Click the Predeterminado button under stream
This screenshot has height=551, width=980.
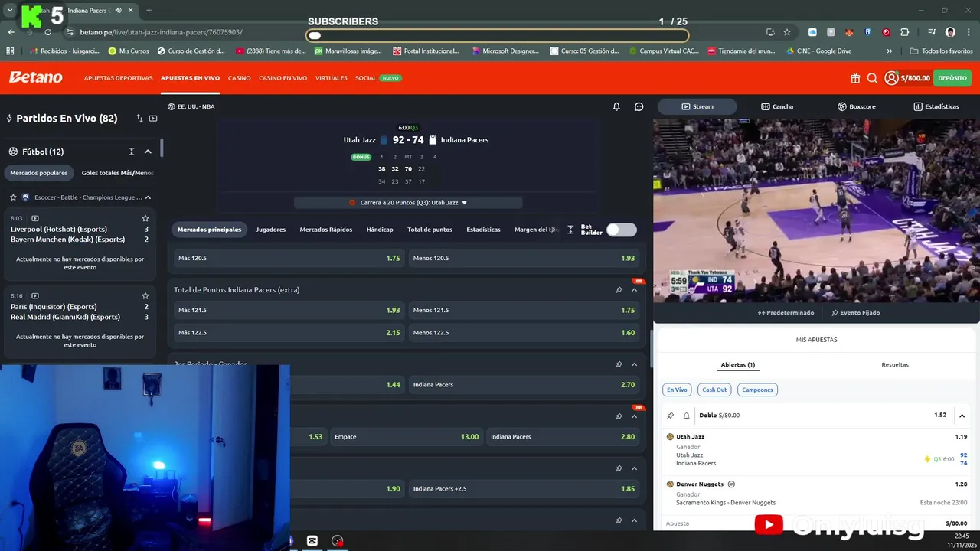(786, 313)
